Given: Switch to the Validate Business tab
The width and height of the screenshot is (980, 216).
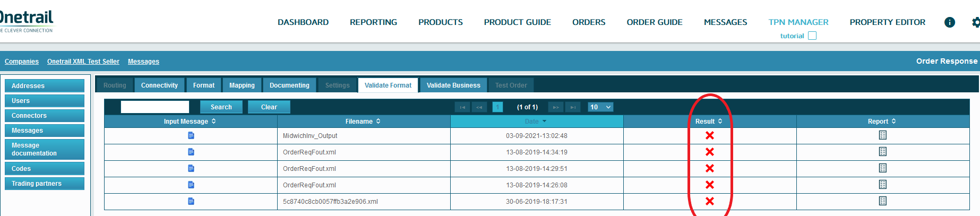Looking at the screenshot, I should click(x=453, y=85).
